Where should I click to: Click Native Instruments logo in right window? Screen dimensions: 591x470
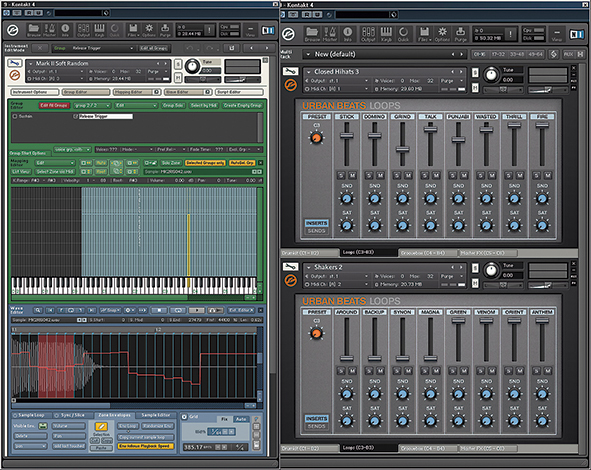coord(577,34)
